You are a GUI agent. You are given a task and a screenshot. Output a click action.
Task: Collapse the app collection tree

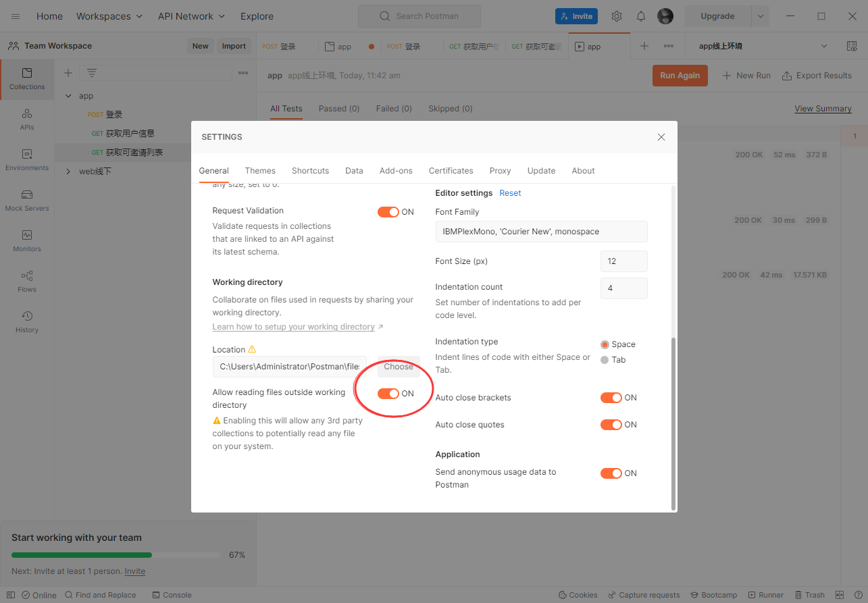coord(68,96)
